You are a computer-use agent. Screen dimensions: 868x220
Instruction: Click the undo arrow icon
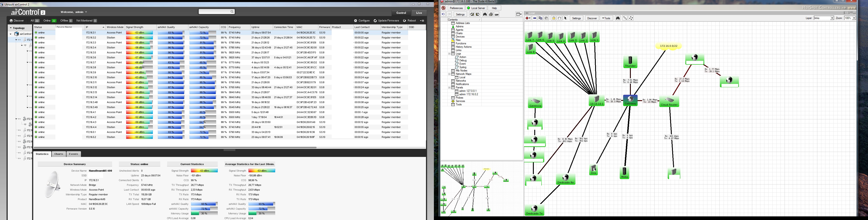444,14
